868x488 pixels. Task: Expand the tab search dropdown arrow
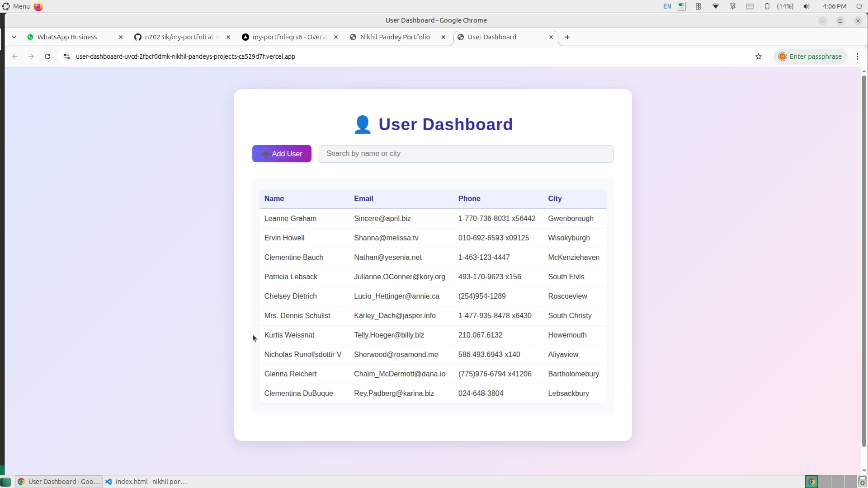point(14,37)
